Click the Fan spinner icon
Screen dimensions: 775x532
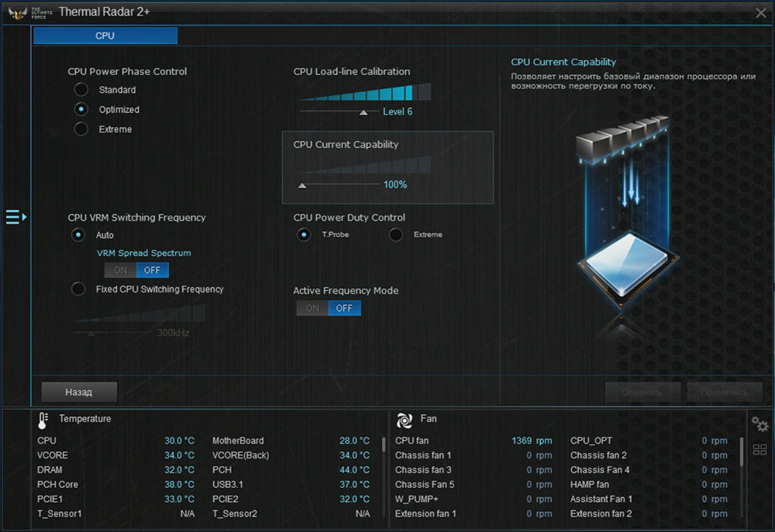click(405, 420)
